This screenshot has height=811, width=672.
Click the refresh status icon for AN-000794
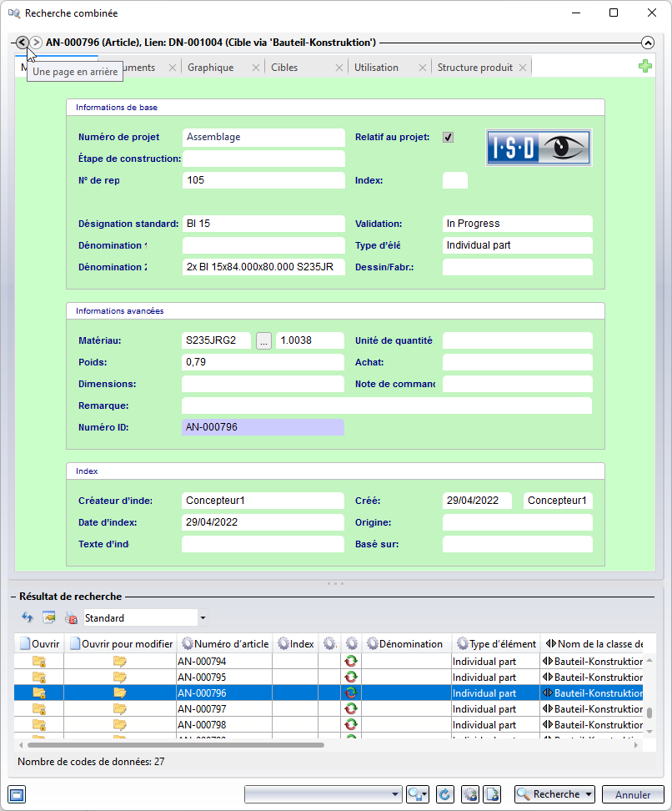click(x=351, y=662)
